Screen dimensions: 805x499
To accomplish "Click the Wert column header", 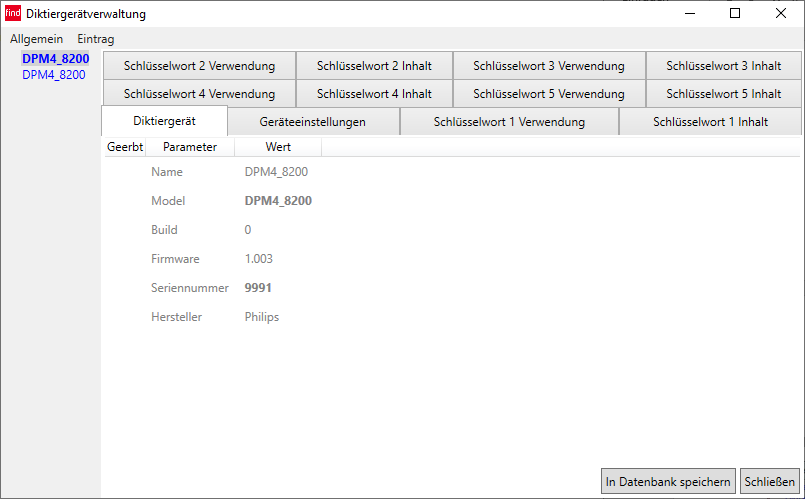I will (278, 147).
